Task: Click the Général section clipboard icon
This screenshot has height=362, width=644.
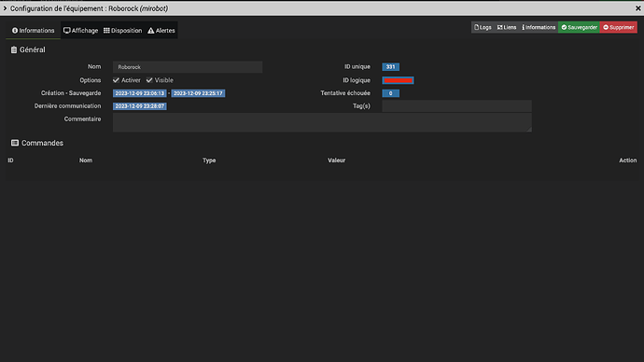Action: [x=14, y=49]
